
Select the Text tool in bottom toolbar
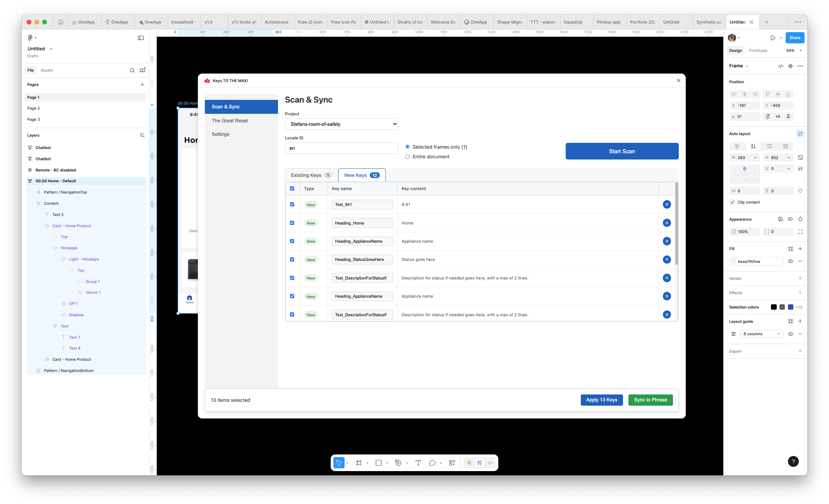click(418, 463)
